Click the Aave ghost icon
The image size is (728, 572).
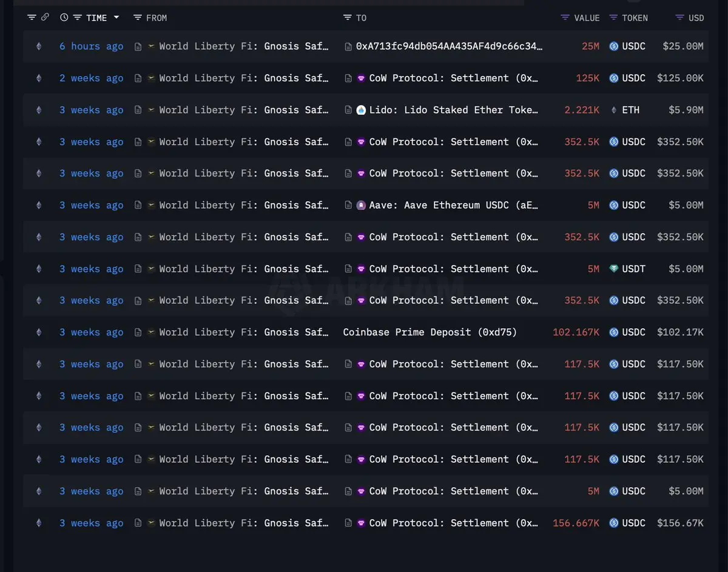[x=361, y=205]
